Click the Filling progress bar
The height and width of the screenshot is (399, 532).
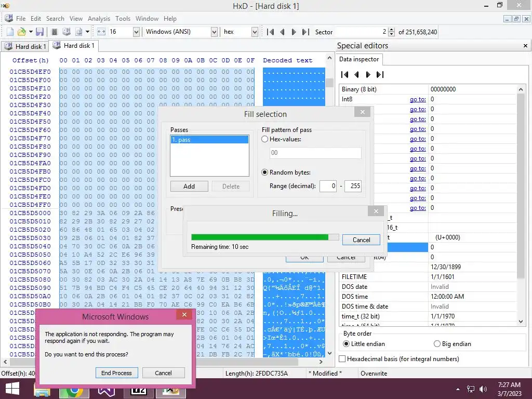pos(265,237)
